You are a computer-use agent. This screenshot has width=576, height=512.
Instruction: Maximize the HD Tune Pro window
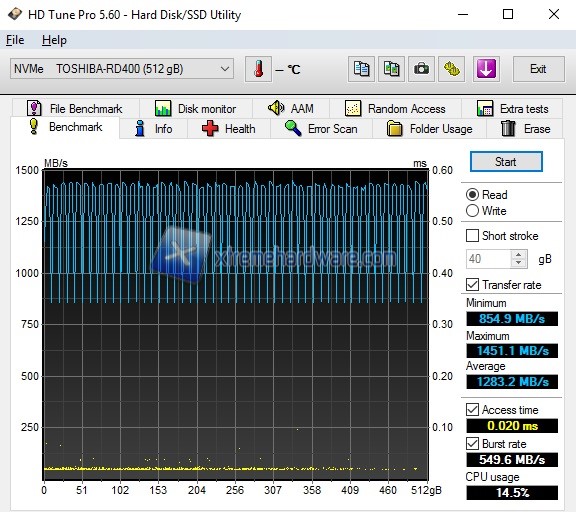tap(508, 15)
